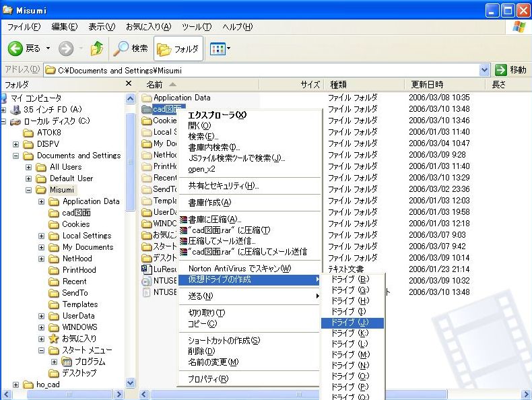Select 3.5 インチ FD (A:) drive icon
The width and height of the screenshot is (532, 400).
pos(15,110)
